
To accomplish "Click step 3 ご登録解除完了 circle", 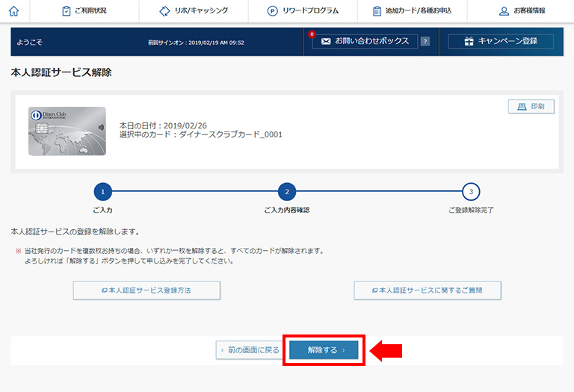I will [x=470, y=192].
